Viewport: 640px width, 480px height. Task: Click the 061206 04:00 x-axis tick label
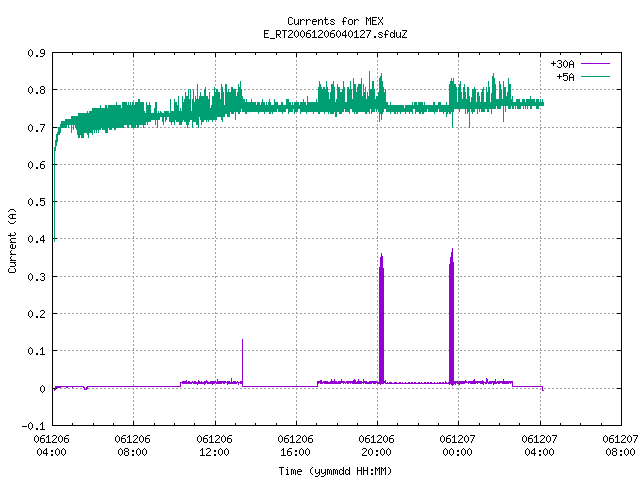point(51,446)
